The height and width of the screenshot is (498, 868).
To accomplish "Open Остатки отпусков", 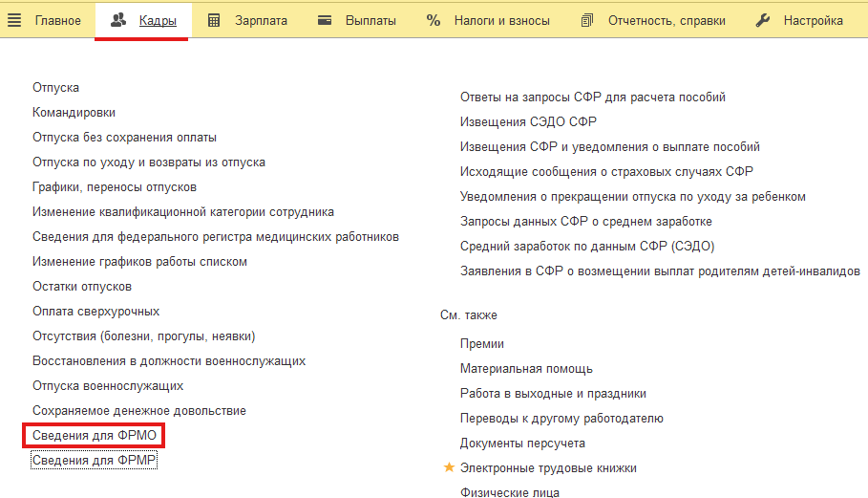I will [82, 287].
